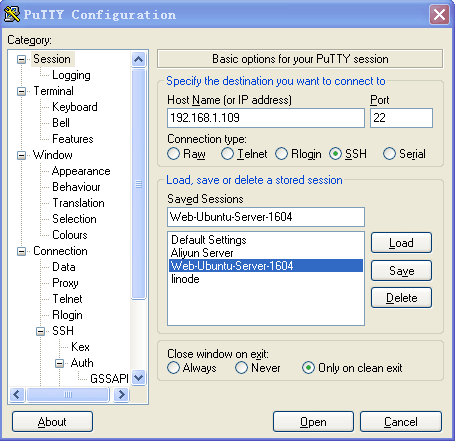Click category tree vertical scrollbar thumb
455x441 pixels.
coord(138,184)
